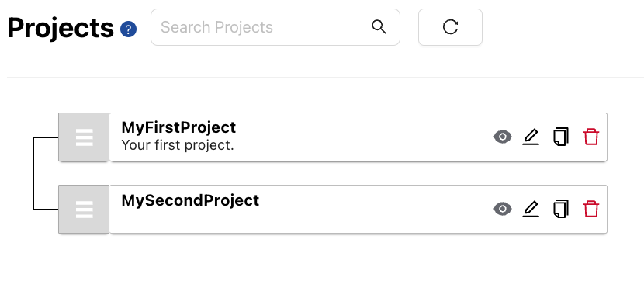
Task: Click the MyFirstProject drag handle
Action: click(84, 137)
